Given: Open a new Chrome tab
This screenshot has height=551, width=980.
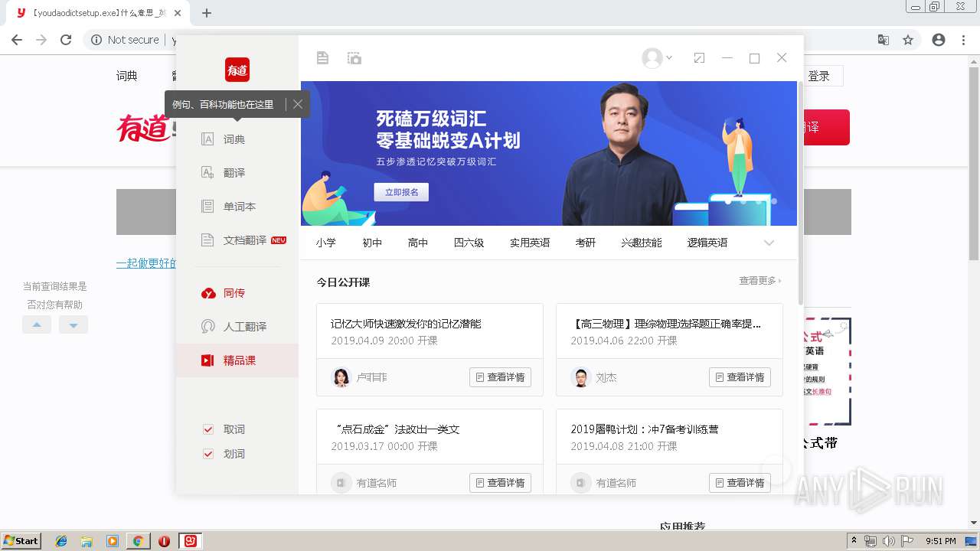Looking at the screenshot, I should (x=206, y=13).
